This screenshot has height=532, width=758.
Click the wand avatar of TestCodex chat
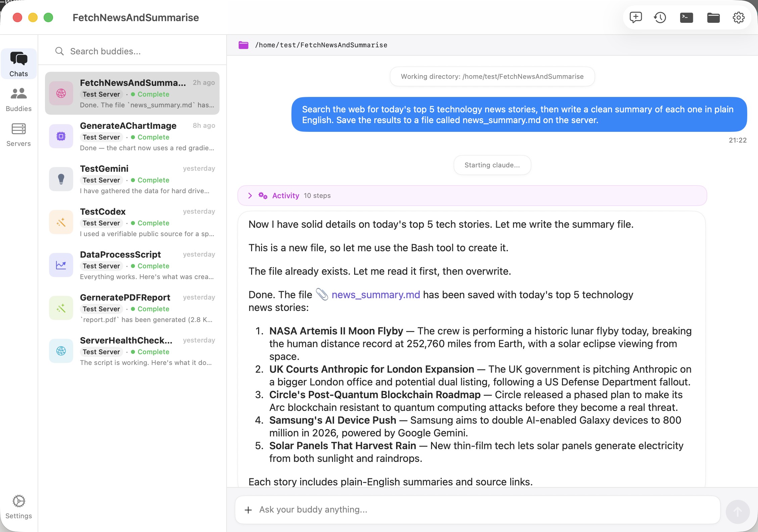[61, 222]
